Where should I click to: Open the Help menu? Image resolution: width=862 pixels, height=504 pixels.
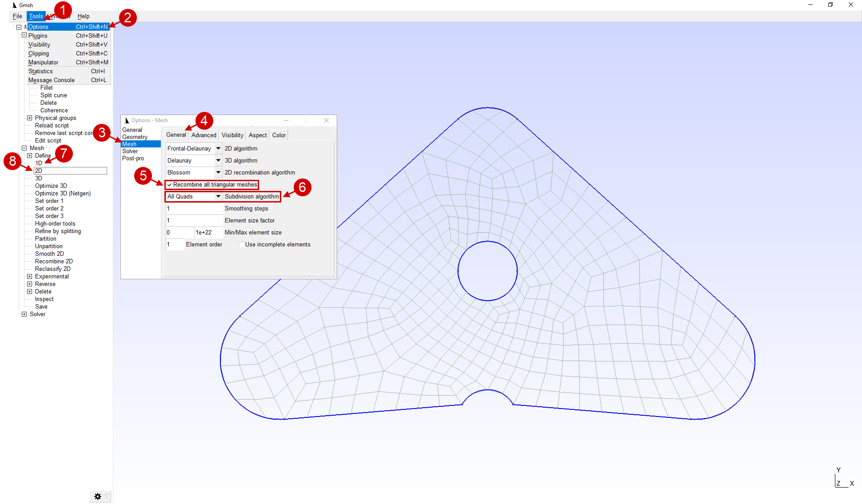click(84, 16)
